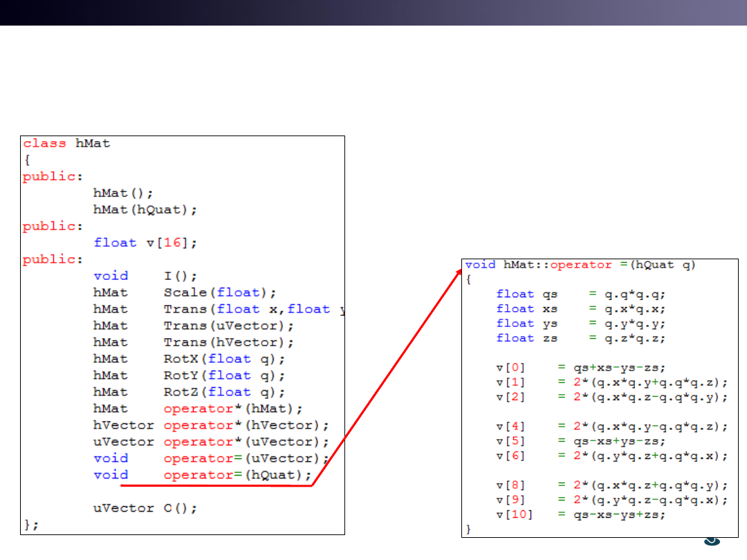Click the Trans(uVector) method line
This screenshot has width=747, height=560.
point(194,326)
